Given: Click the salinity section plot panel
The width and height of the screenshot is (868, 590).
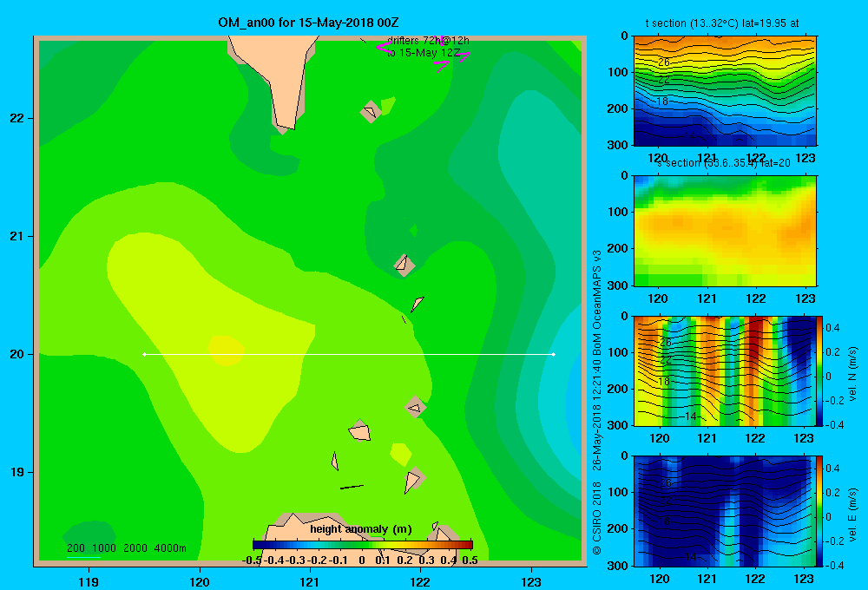Looking at the screenshot, I should pyautogui.click(x=725, y=231).
